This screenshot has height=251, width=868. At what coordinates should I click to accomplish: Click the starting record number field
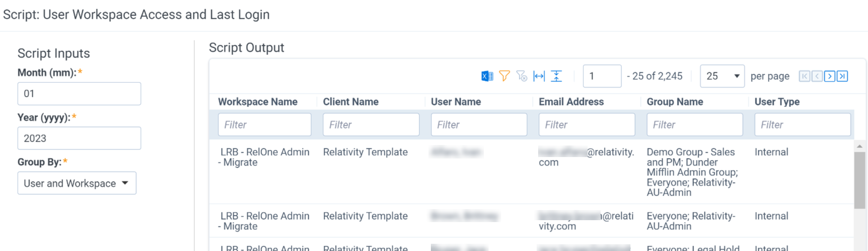(x=602, y=76)
